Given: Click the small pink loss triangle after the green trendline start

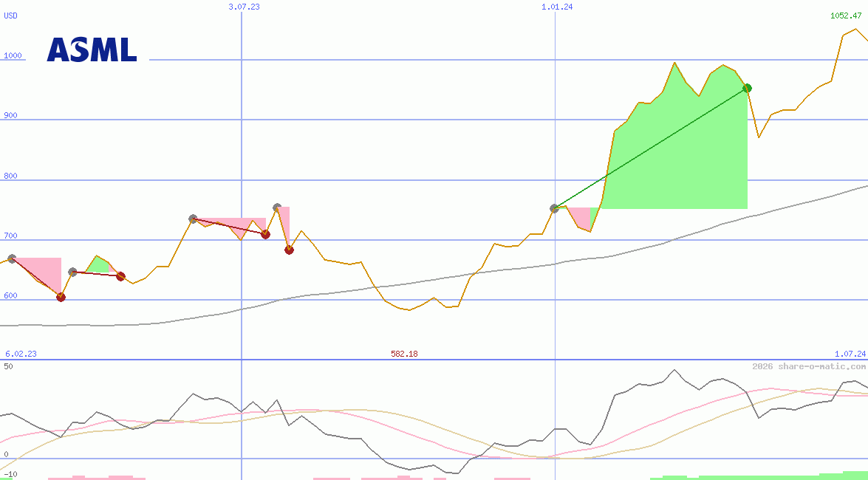Looking at the screenshot, I should [x=580, y=218].
